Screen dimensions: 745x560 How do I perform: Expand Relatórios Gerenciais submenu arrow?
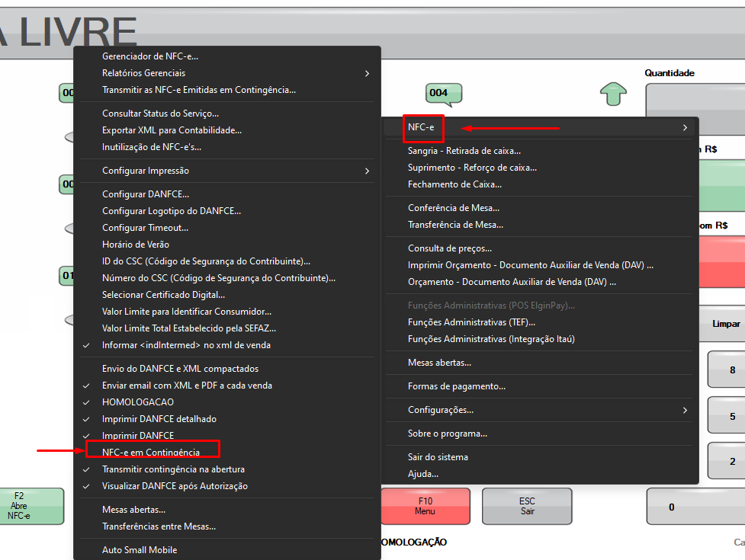(x=367, y=73)
